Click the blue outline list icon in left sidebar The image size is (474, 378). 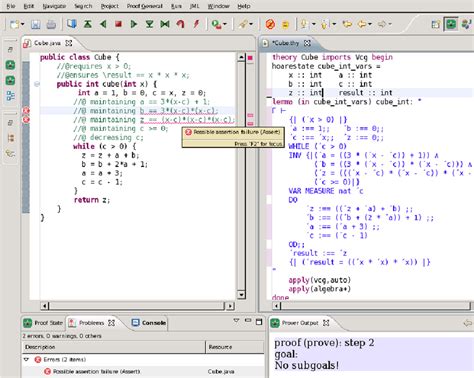tap(10, 96)
